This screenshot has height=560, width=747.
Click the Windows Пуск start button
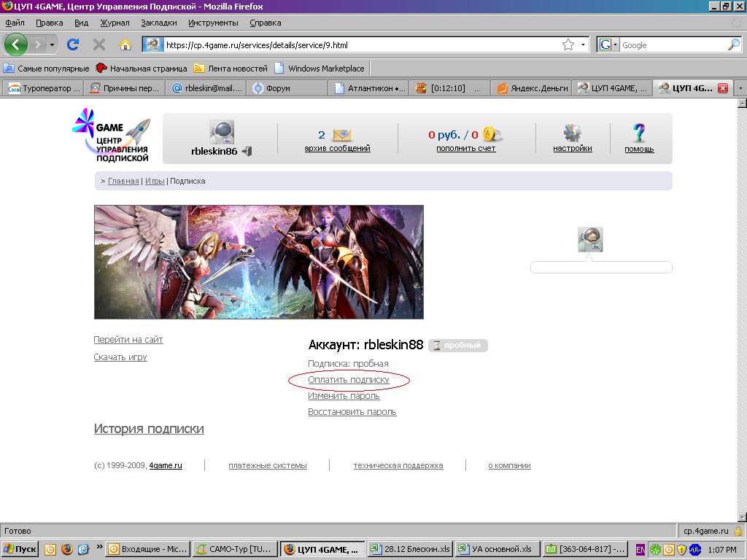(20, 549)
